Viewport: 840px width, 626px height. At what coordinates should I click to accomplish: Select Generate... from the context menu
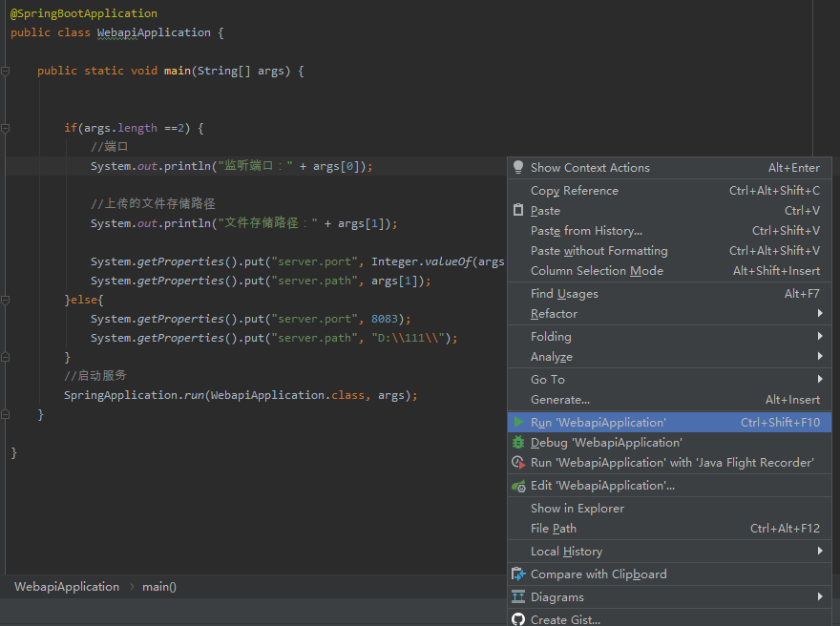[669, 400]
